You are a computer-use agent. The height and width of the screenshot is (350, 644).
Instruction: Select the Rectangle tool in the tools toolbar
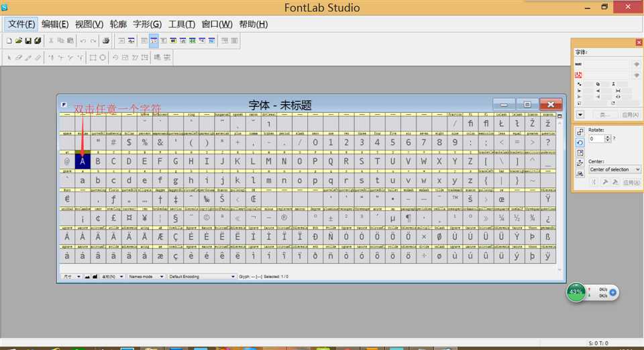93,58
